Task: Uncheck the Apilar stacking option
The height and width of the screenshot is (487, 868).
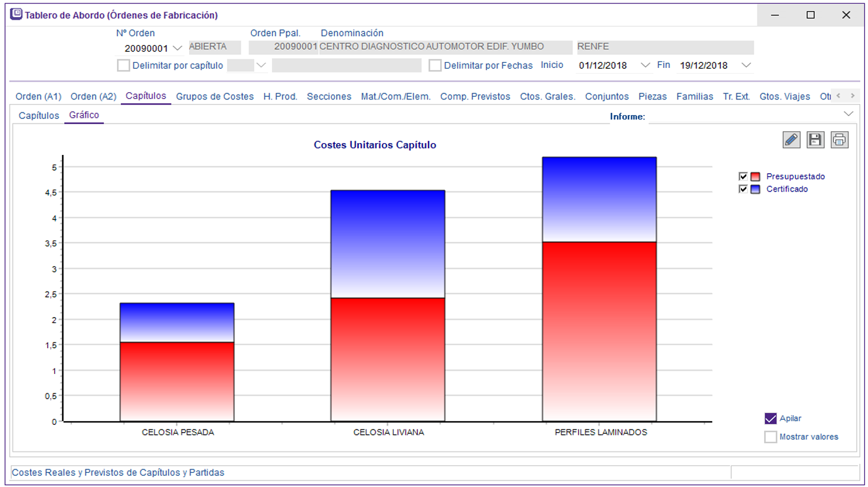Action: (771, 418)
